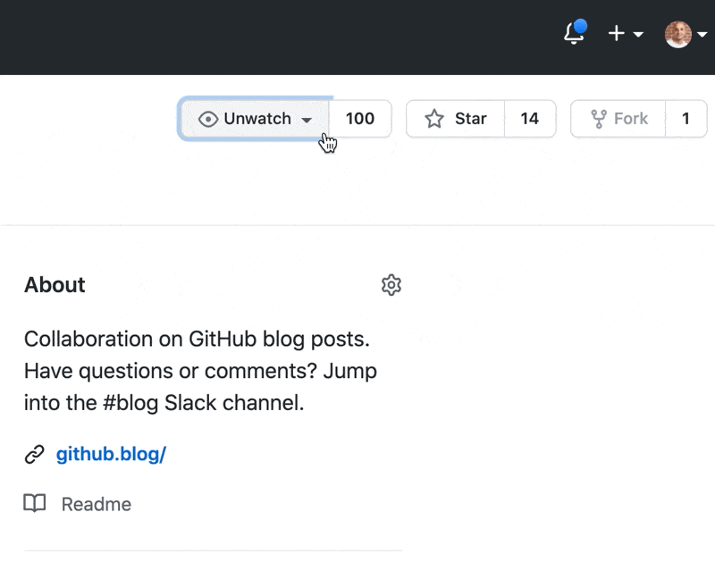
Task: Click the Readme book icon
Action: click(35, 504)
